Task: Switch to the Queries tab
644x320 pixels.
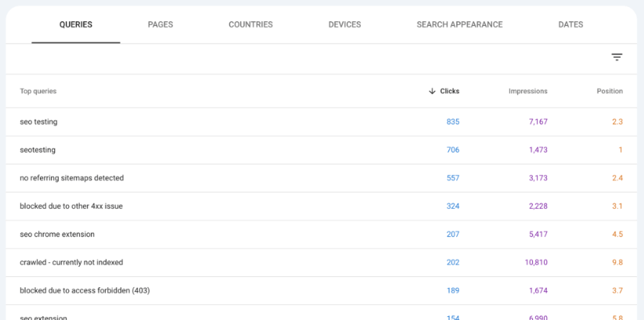Action: (76, 24)
